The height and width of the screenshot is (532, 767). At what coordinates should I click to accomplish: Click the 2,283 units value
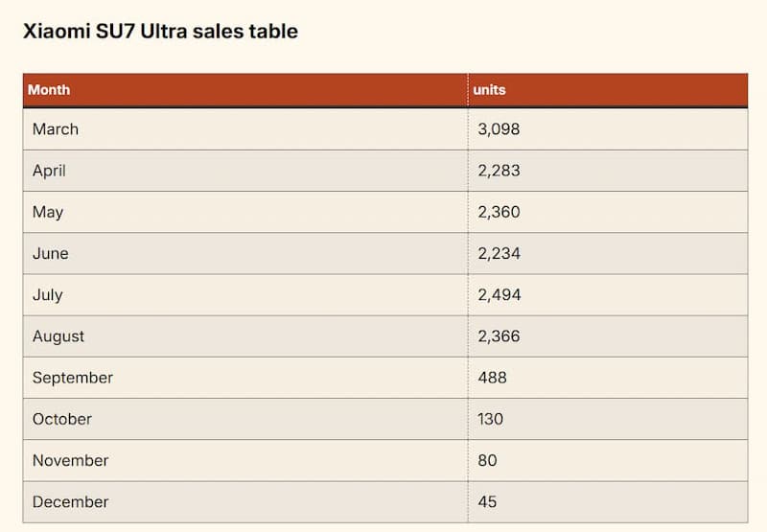click(x=499, y=171)
